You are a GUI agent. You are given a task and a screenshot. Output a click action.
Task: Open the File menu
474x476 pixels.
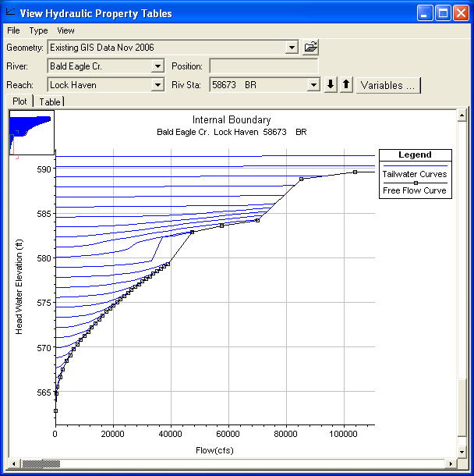click(x=13, y=30)
